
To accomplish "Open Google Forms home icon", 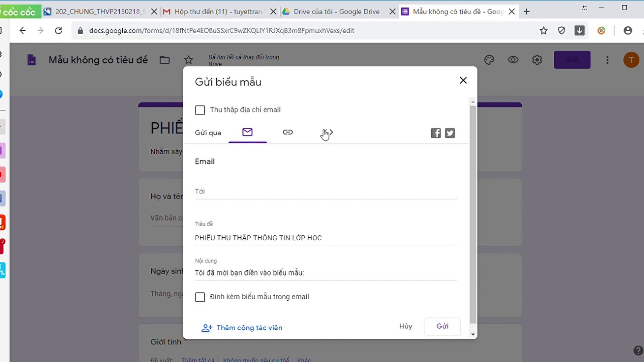I will pyautogui.click(x=31, y=60).
